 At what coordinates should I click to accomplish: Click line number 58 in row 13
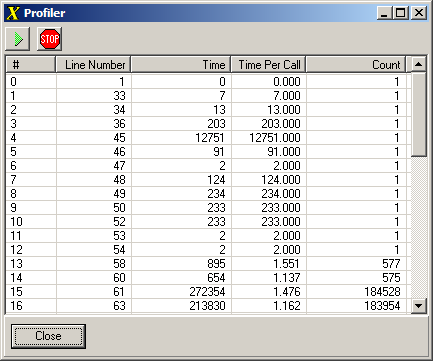click(x=119, y=264)
